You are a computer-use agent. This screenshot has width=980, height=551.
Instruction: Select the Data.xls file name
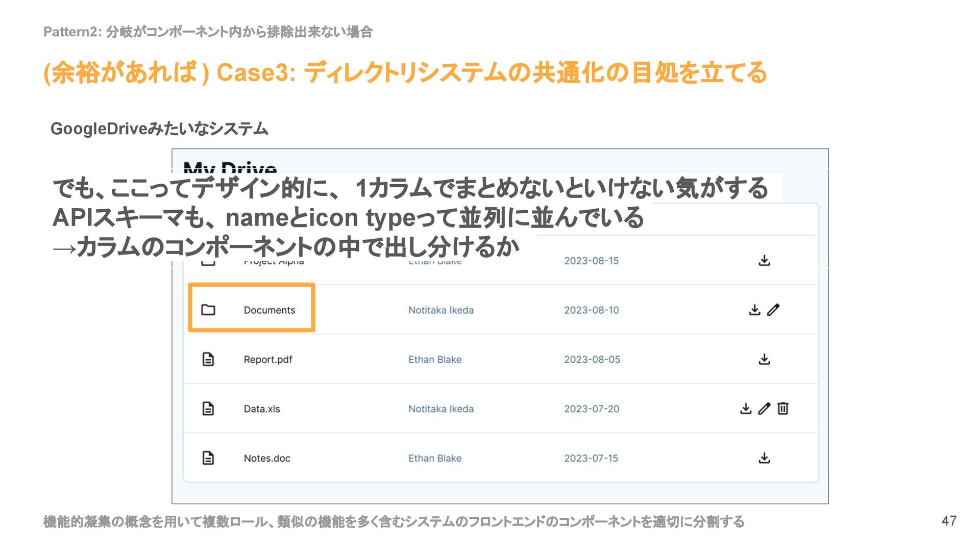click(x=262, y=409)
